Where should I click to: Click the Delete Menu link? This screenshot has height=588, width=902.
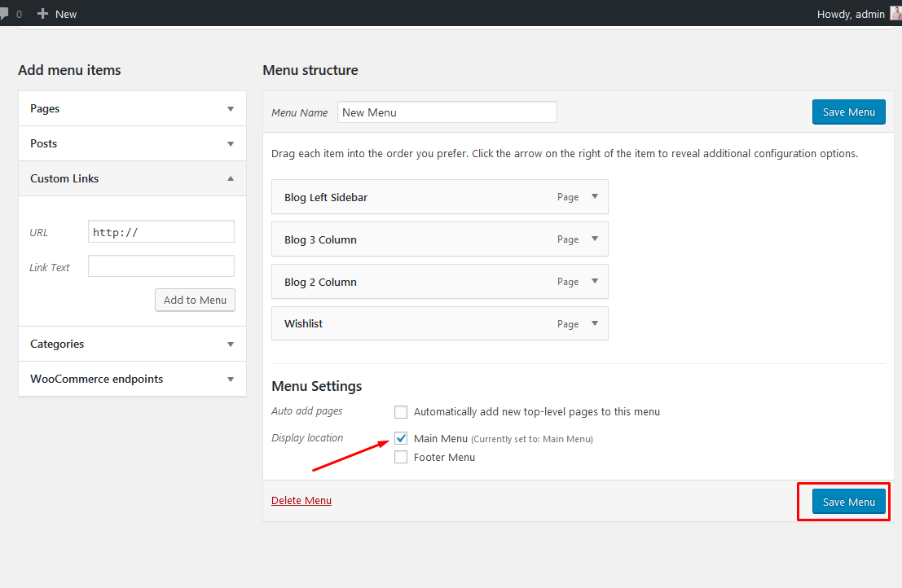(301, 501)
